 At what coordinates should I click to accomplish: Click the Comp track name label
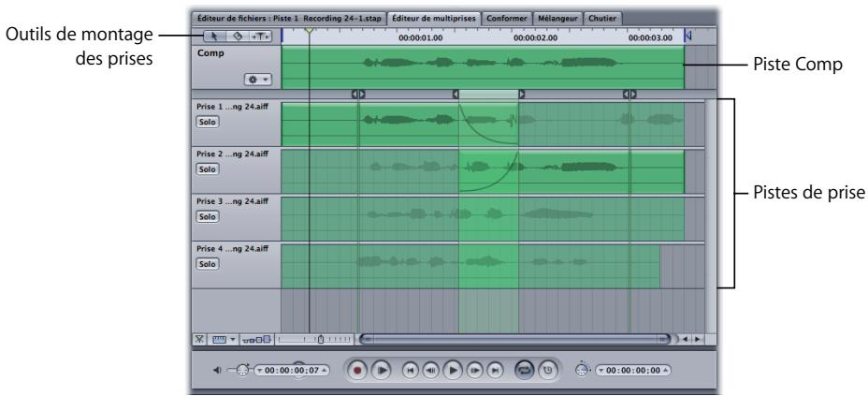click(x=210, y=53)
